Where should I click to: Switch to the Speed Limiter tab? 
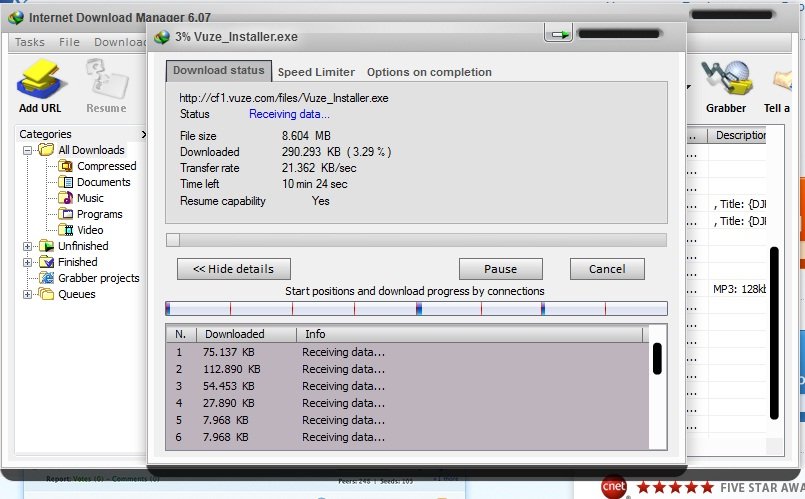pos(316,72)
